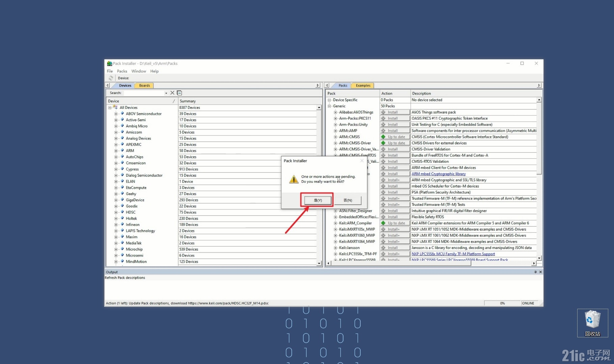Click the install diamond icon for Alibaba::AliOSThings
Screen dimensions: 614x364
point(383,112)
